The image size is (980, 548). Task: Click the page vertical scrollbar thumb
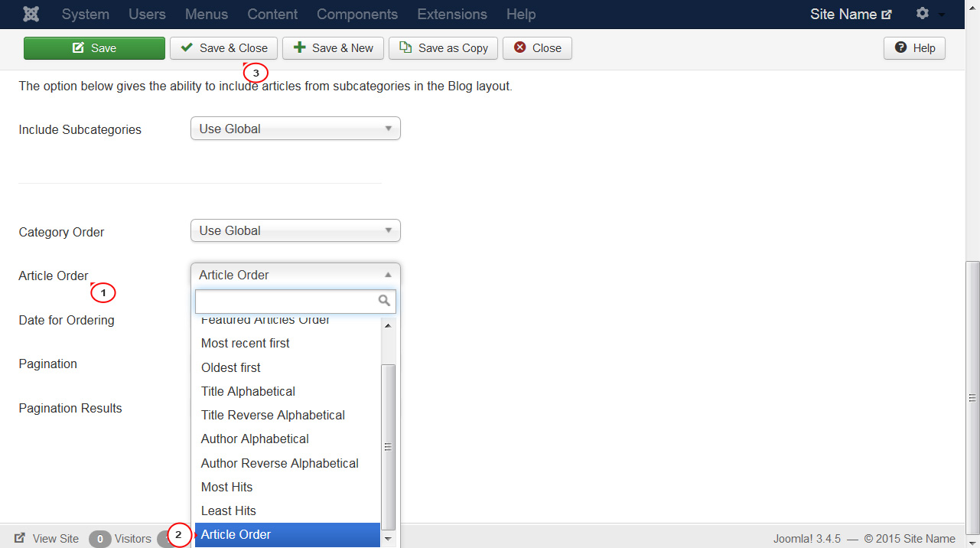coord(972,397)
